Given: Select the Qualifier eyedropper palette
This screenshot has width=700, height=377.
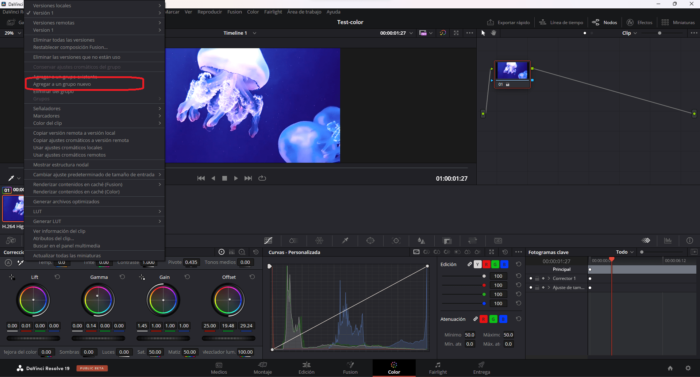Looking at the screenshot, I should click(x=345, y=240).
